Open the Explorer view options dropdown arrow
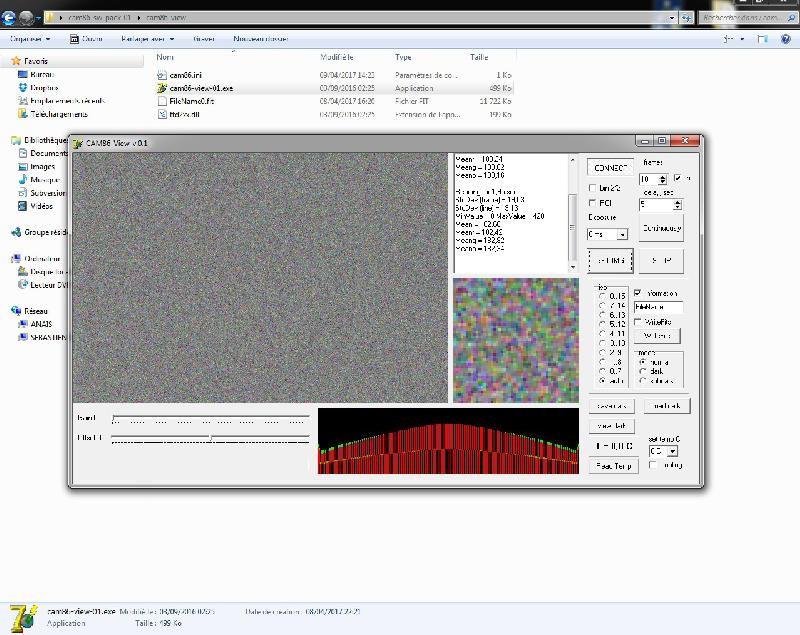Screen dimensions: 800x635 pyautogui.click(x=742, y=39)
